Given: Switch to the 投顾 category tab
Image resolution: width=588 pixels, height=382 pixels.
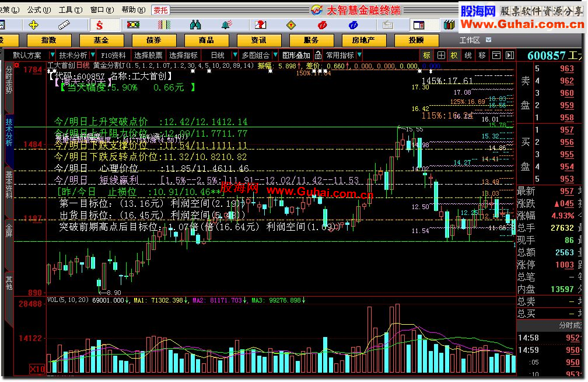Looking at the screenshot, I should coord(416,40).
